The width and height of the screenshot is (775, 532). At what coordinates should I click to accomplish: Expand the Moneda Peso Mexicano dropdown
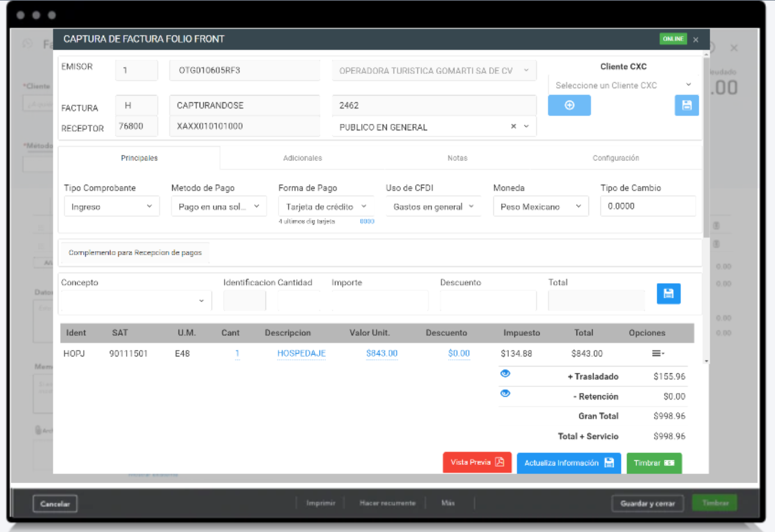(x=540, y=207)
